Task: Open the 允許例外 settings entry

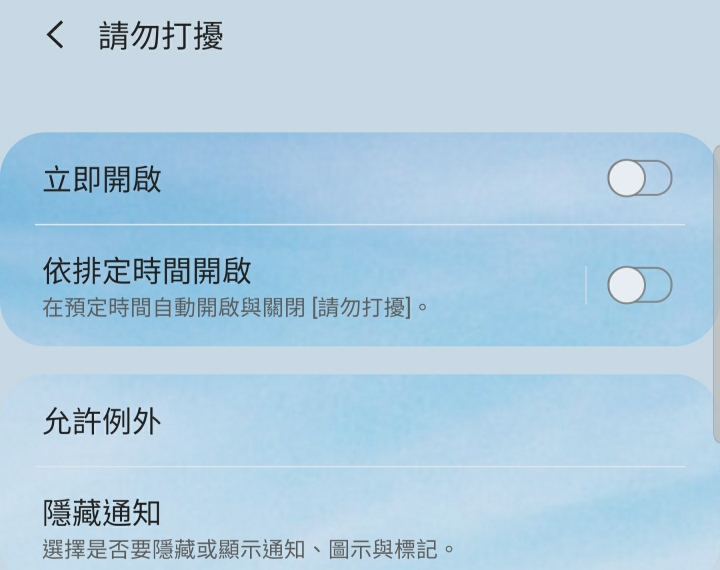Action: pyautogui.click(x=360, y=421)
